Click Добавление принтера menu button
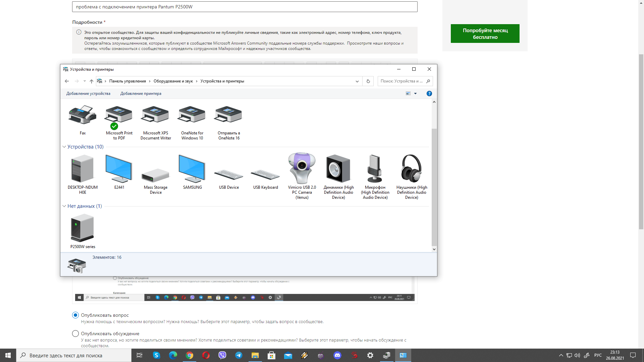The image size is (644, 362). click(x=141, y=93)
